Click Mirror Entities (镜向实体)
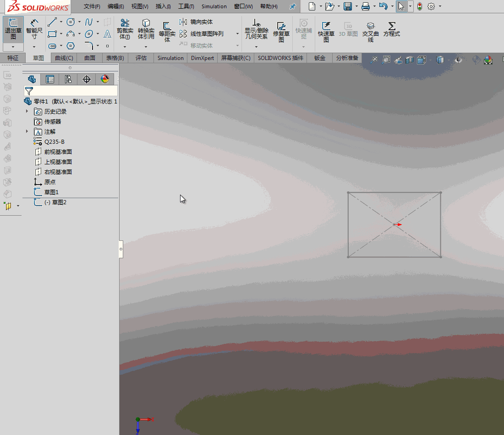 196,22
